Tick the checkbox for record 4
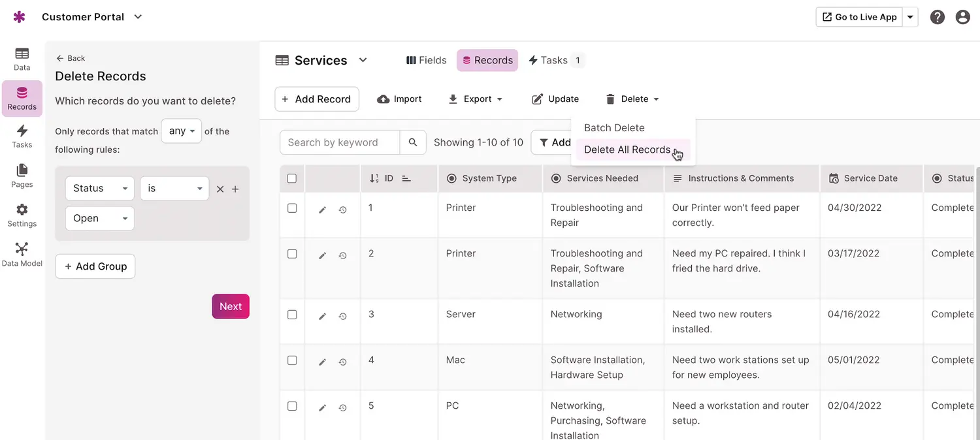The image size is (980, 440). (x=292, y=360)
